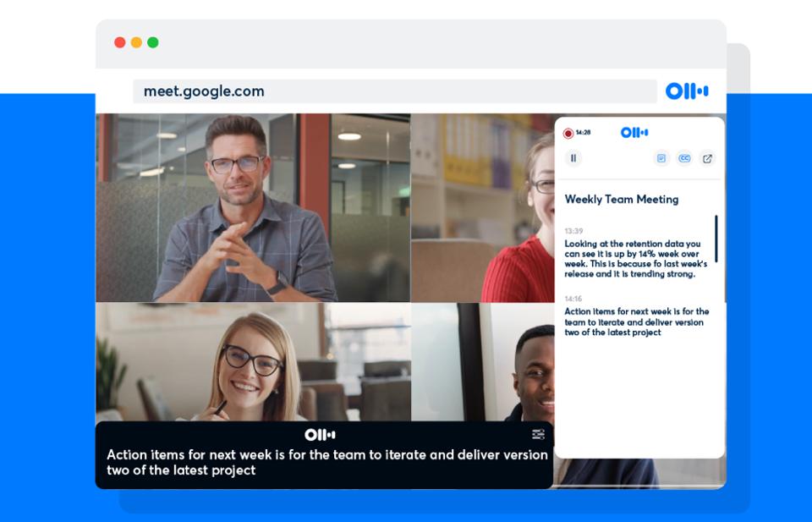Click the Otter extension icon beside address bar
812x522 pixels.
pyautogui.click(x=686, y=91)
